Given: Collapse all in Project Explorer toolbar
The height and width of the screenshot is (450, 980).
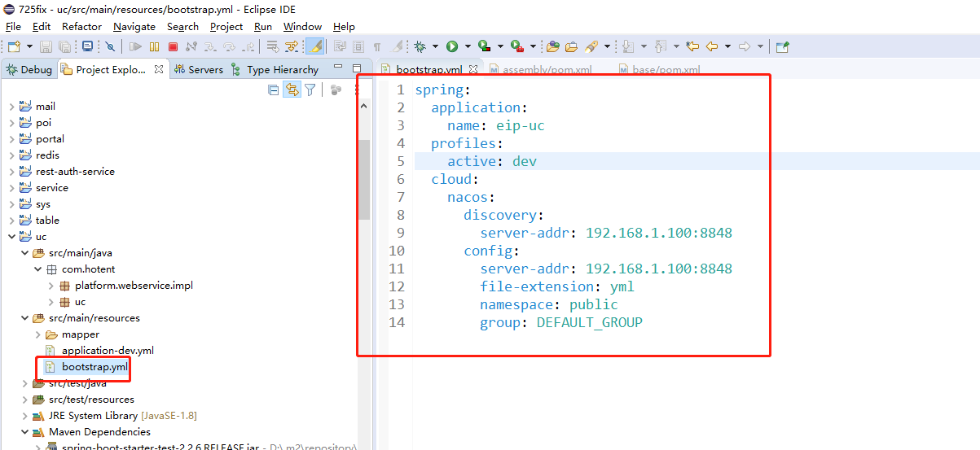Looking at the screenshot, I should pyautogui.click(x=274, y=90).
